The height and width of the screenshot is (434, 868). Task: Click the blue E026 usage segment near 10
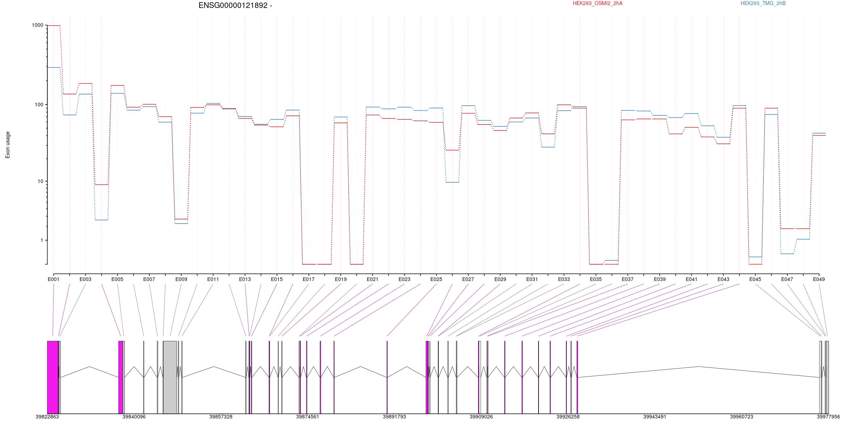pyautogui.click(x=452, y=182)
